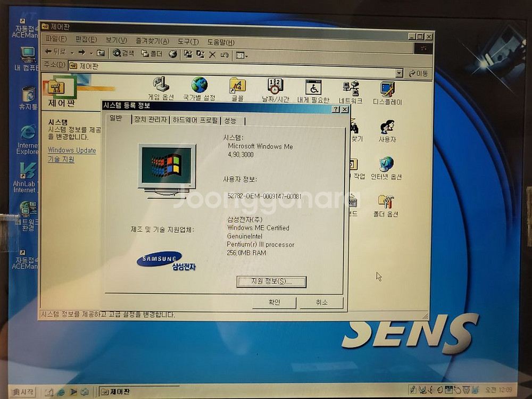Open the 국가별 설정 globe icon

click(x=199, y=85)
